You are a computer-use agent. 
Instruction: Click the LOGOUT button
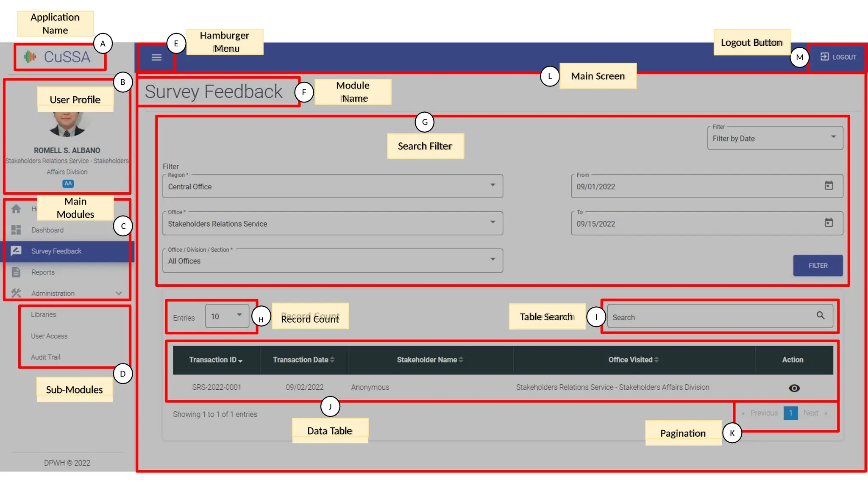pyautogui.click(x=838, y=57)
